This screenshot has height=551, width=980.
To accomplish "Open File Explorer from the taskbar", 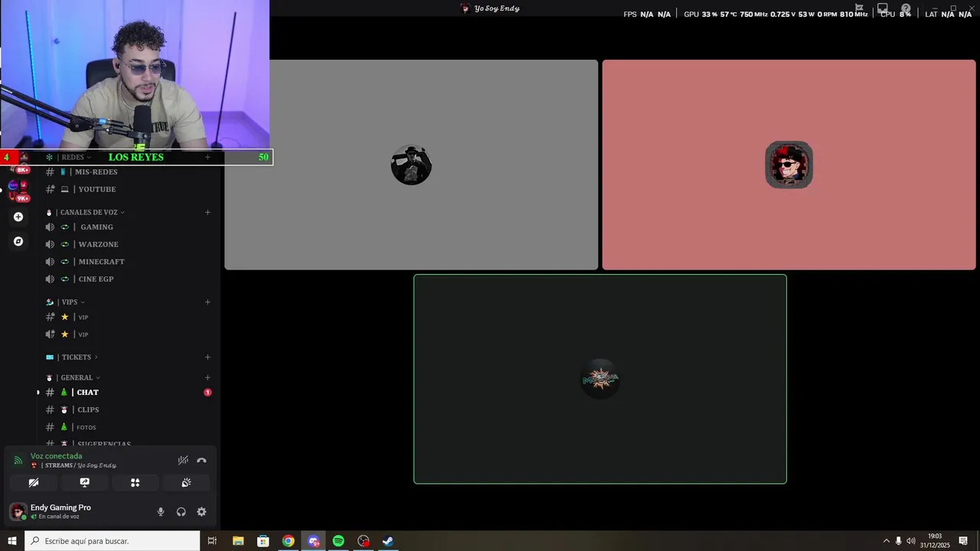I will (238, 541).
